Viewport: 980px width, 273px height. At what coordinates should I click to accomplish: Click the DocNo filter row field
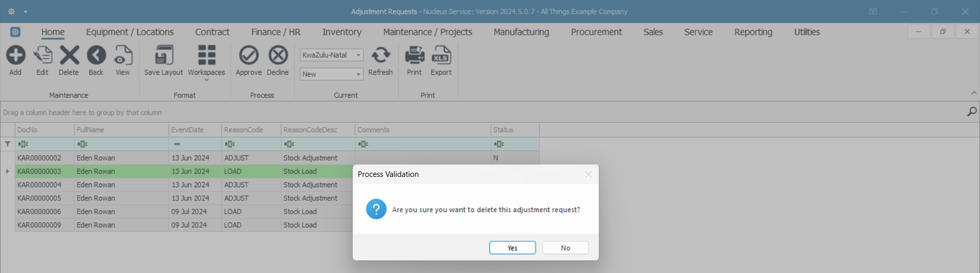pos(46,144)
